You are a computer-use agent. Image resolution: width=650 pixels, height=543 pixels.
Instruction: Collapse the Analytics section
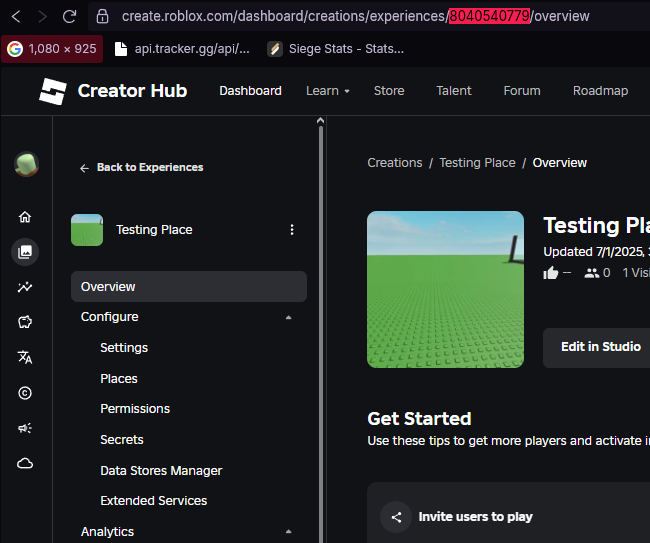[x=289, y=531]
